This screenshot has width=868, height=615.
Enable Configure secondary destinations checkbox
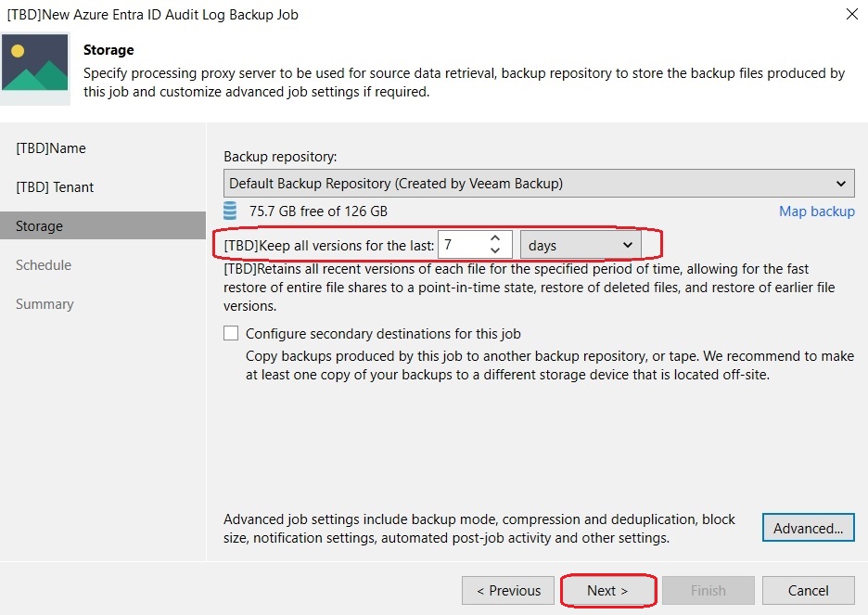(231, 333)
